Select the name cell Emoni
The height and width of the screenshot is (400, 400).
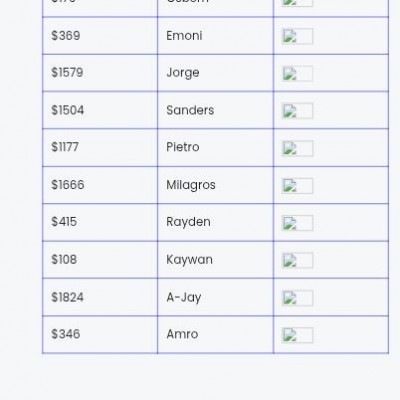[215, 36]
